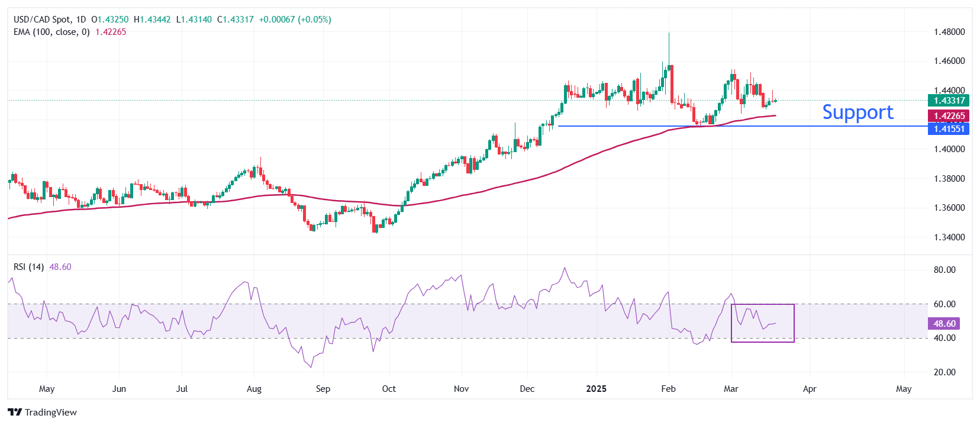This screenshot has width=980, height=425.
Task: Click the EMA value 1.42265 in the legend
Action: pos(111,32)
